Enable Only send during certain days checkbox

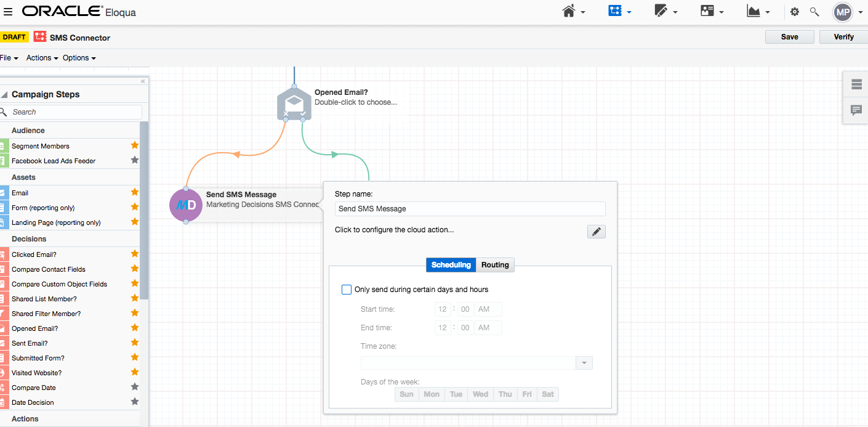(347, 290)
